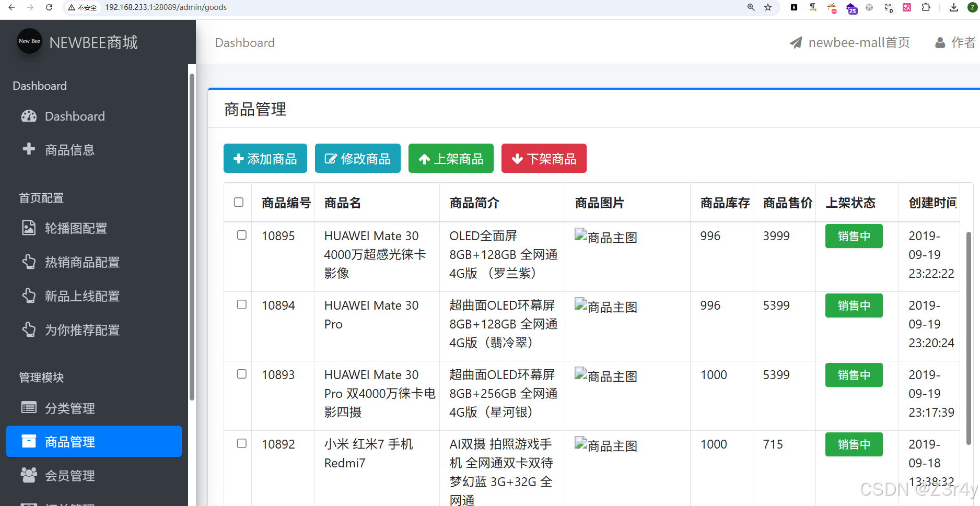Check the box for product 10892
The height and width of the screenshot is (506, 980).
[242, 443]
